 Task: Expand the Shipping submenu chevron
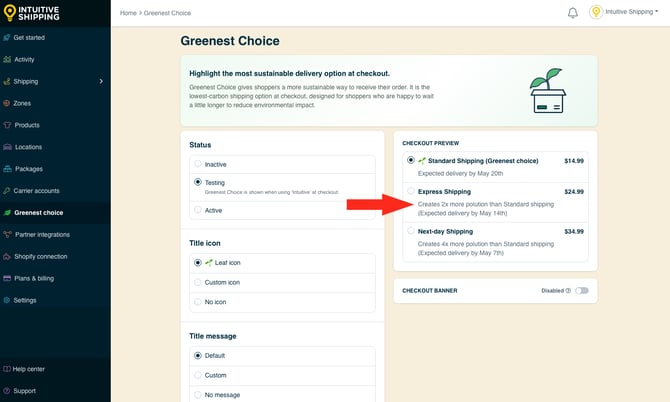101,81
